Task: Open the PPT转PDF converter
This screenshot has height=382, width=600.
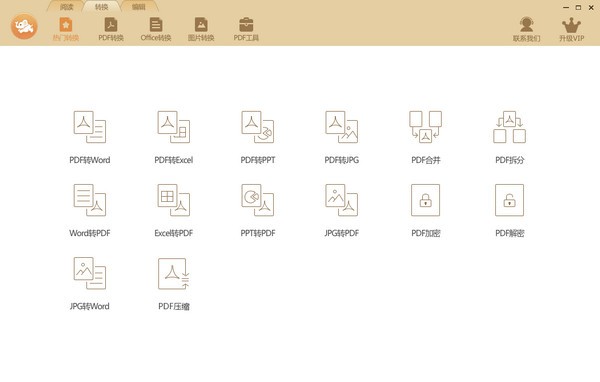Action: pos(258,210)
